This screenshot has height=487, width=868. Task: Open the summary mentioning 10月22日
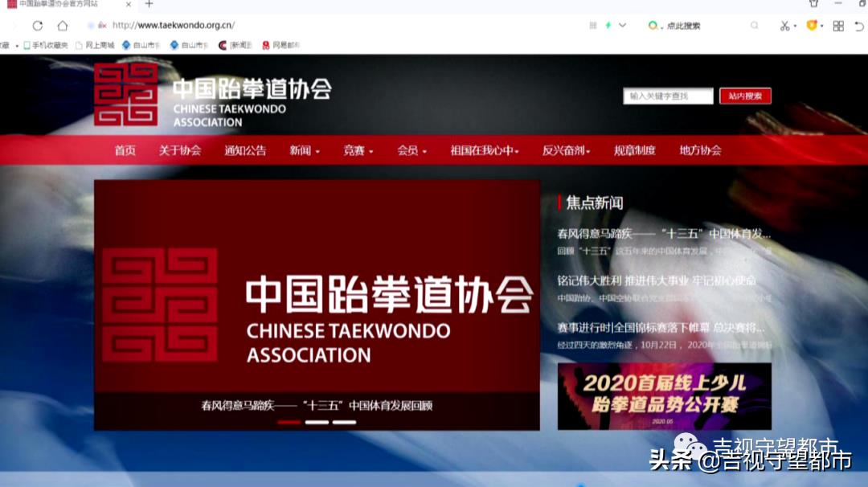pyautogui.click(x=665, y=346)
